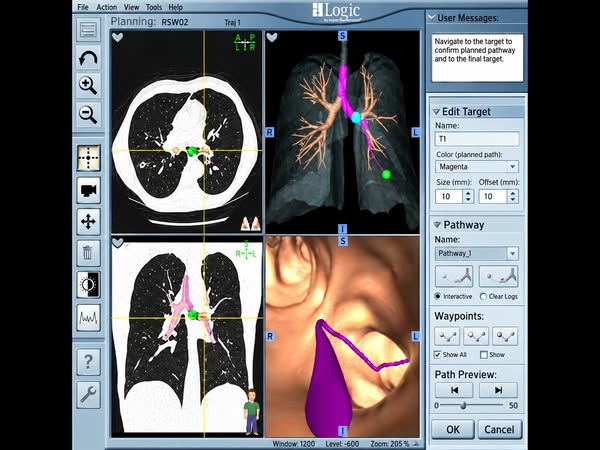Select the zoom out magnifier tool
This screenshot has height=450, width=600.
(88, 114)
